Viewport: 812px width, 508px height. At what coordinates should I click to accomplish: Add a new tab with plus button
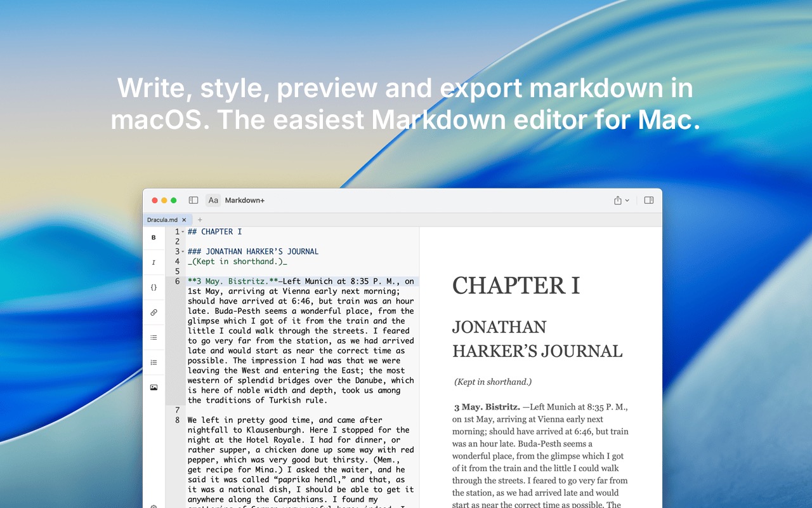pos(200,220)
